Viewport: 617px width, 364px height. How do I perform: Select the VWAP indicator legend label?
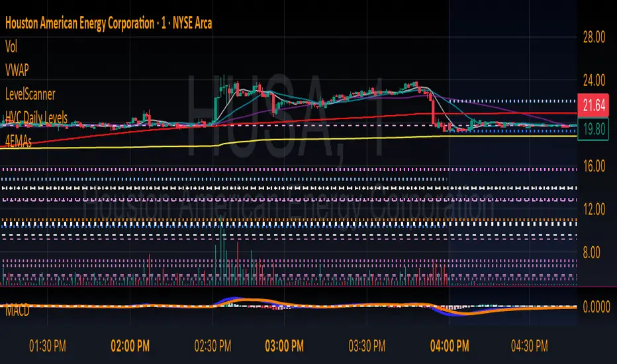17,70
